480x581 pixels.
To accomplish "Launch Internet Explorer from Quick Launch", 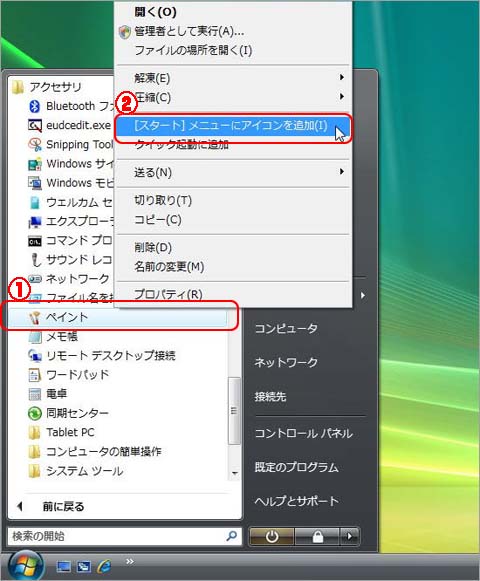I will pos(104,566).
